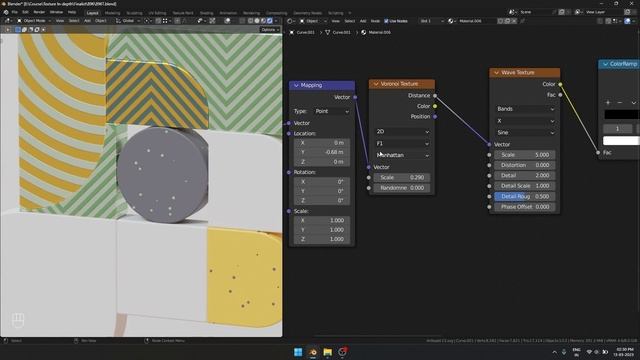Viewport: 640px width, 360px height.
Task: Collapse the Mapping node
Action: 296,85
